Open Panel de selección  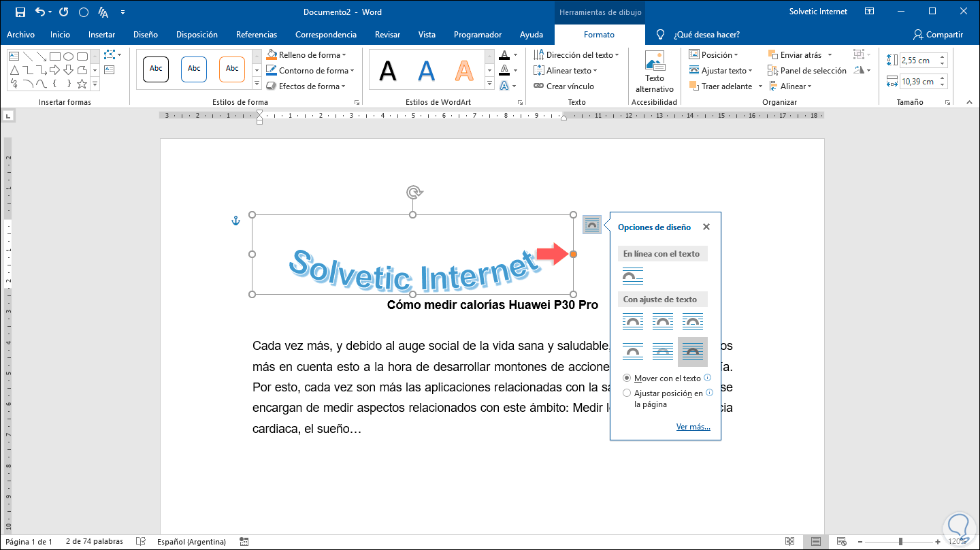click(x=807, y=70)
